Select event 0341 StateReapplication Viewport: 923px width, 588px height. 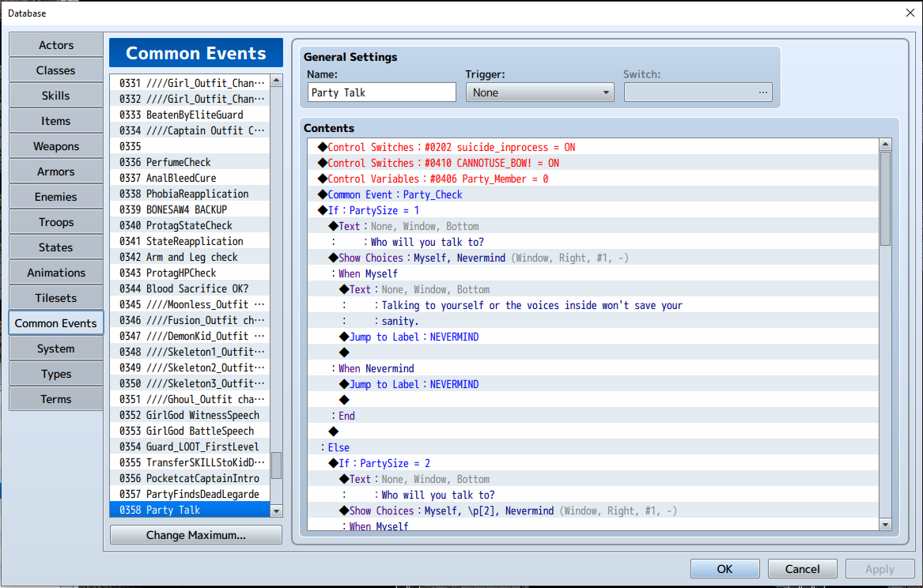point(190,242)
